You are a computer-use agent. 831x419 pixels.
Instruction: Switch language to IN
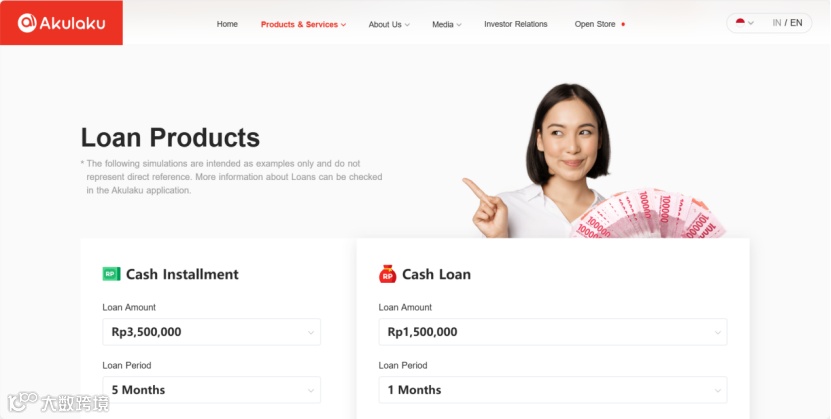point(776,23)
